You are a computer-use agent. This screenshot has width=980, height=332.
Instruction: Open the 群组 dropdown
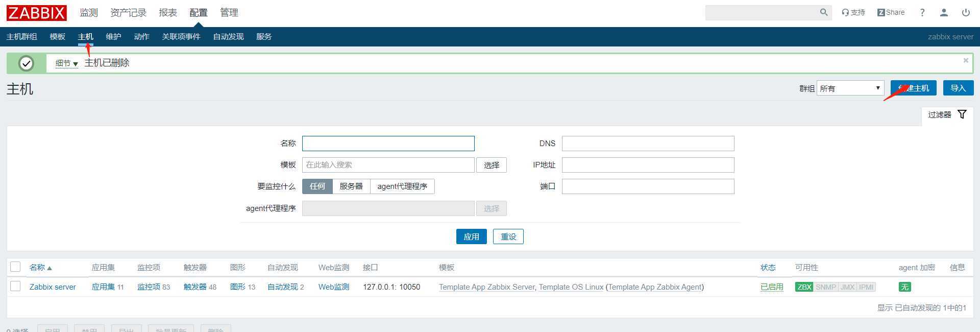pyautogui.click(x=850, y=88)
